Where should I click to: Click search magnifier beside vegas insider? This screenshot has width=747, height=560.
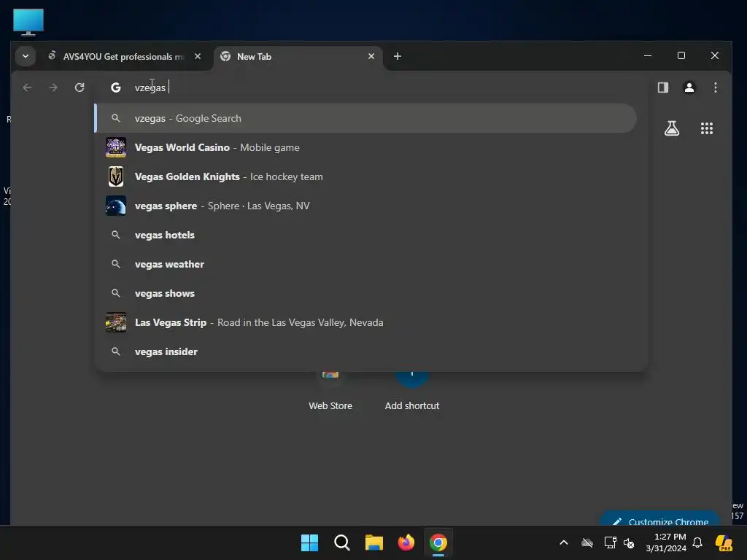point(116,351)
